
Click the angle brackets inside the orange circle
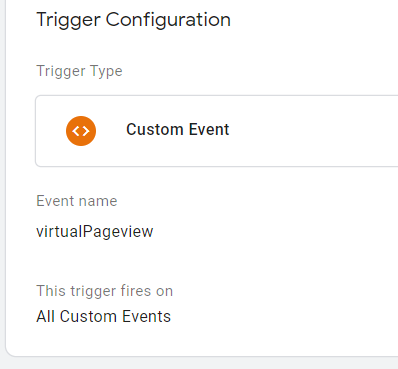click(81, 131)
